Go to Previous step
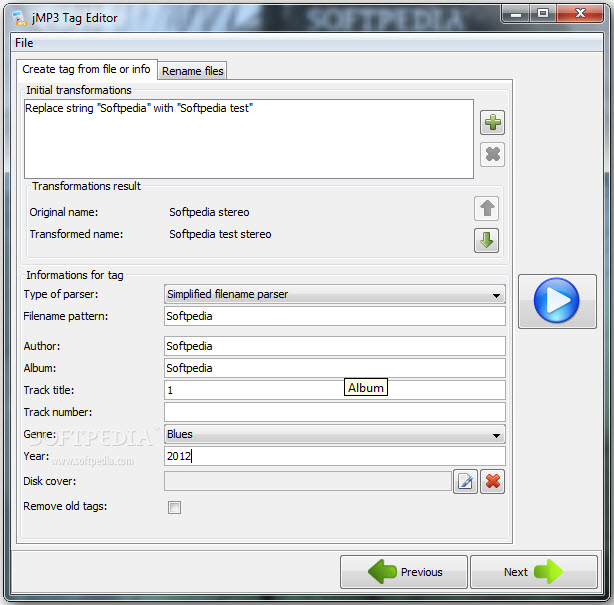The image size is (614, 605). [404, 572]
